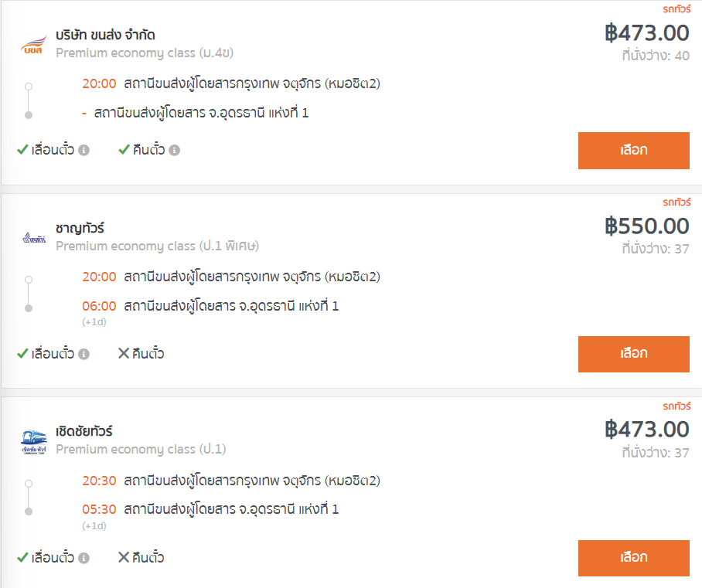Click the รถทัวร์ label on first card

pyautogui.click(x=676, y=9)
